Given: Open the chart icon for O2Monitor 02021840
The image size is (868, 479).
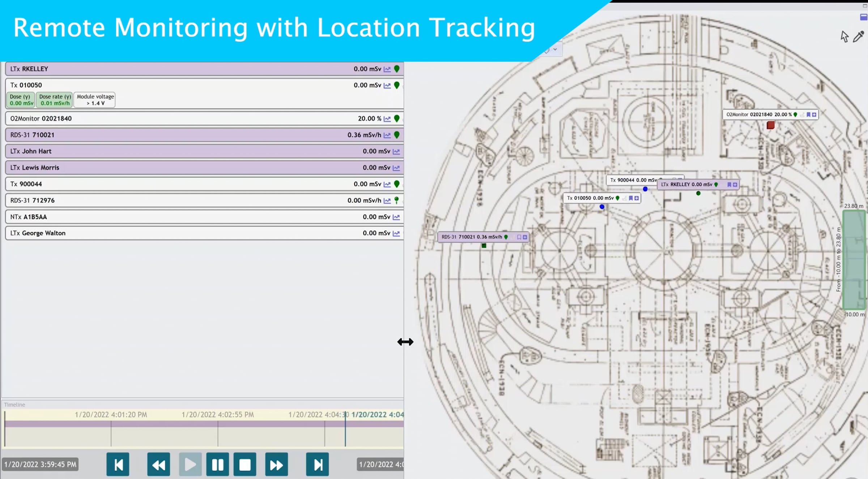Looking at the screenshot, I should pyautogui.click(x=387, y=119).
